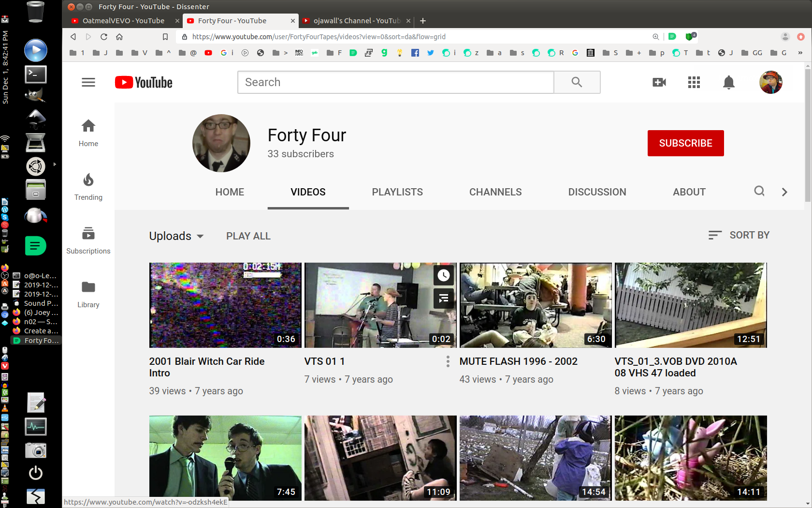Click the page vertical scrollbar
This screenshot has width=812, height=508.
[x=808, y=135]
